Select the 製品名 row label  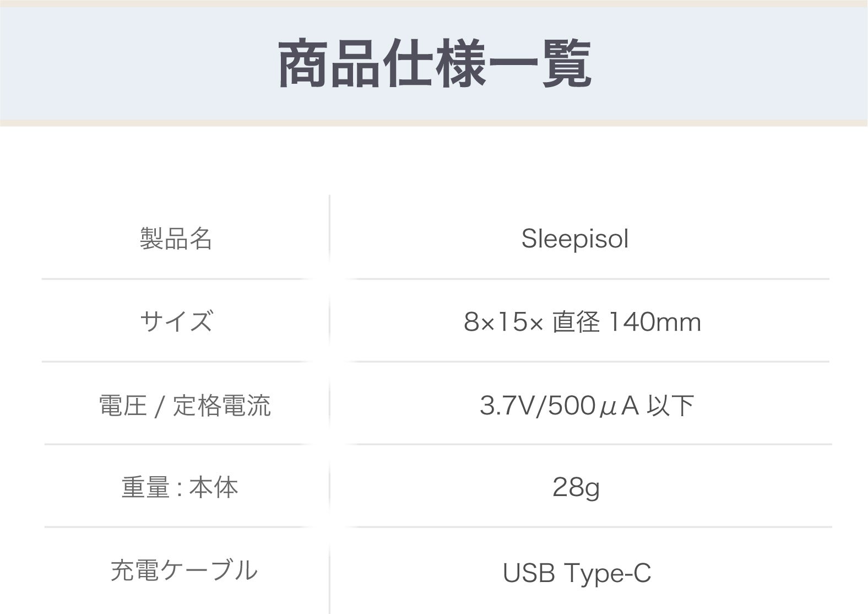pos(176,239)
